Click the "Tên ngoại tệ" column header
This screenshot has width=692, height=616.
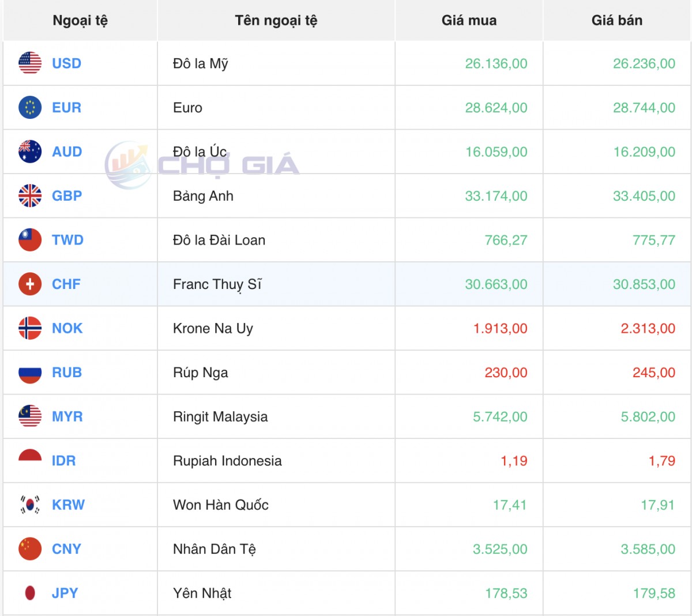coord(276,21)
